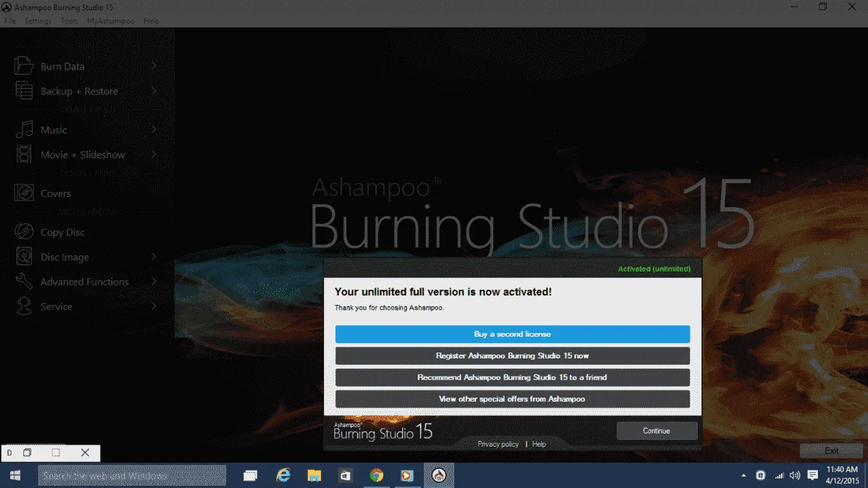Expand the Backup + Restore submenu arrow
868x488 pixels.
[154, 91]
